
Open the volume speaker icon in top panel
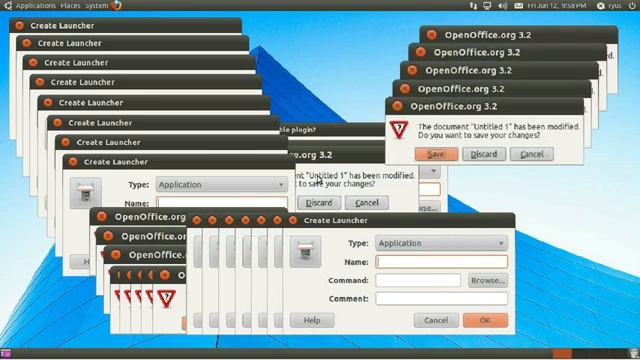click(502, 6)
